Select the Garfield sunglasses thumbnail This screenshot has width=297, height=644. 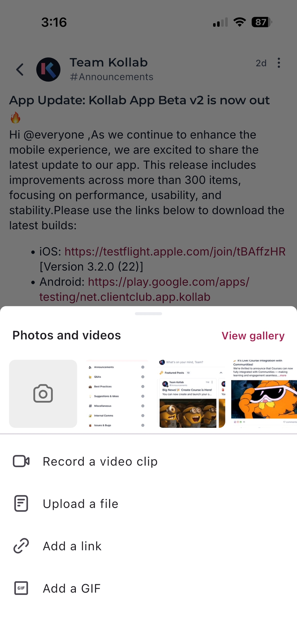[x=264, y=393]
